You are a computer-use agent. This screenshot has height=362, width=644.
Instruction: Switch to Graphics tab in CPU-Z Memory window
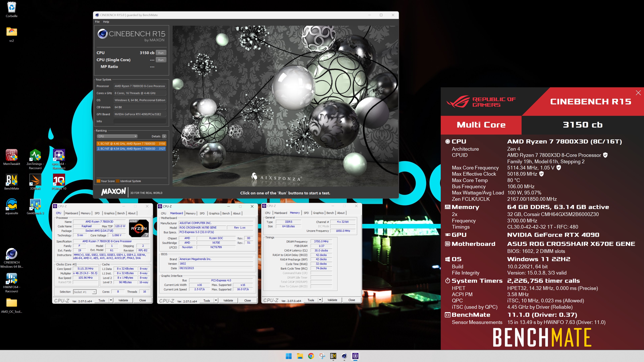pyautogui.click(x=318, y=213)
